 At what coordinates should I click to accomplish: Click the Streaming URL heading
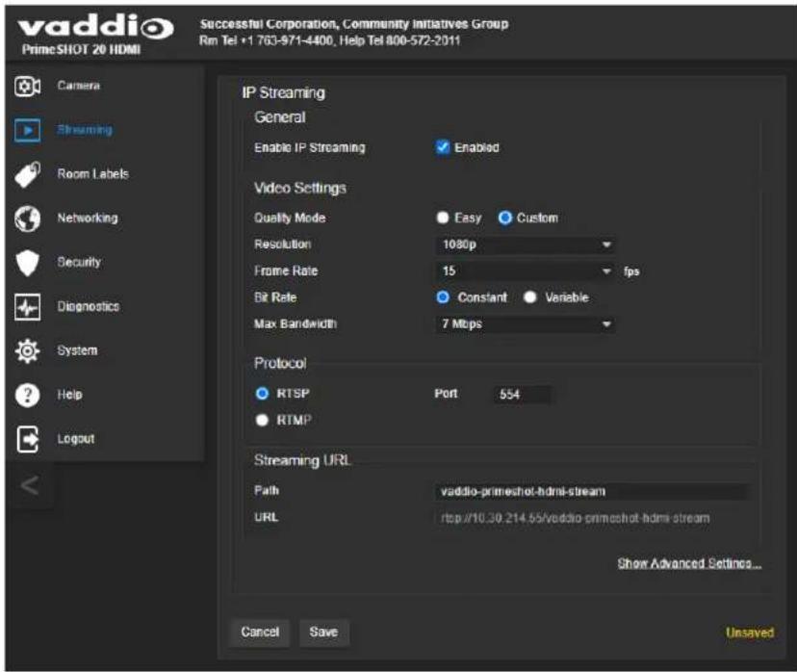point(302,460)
